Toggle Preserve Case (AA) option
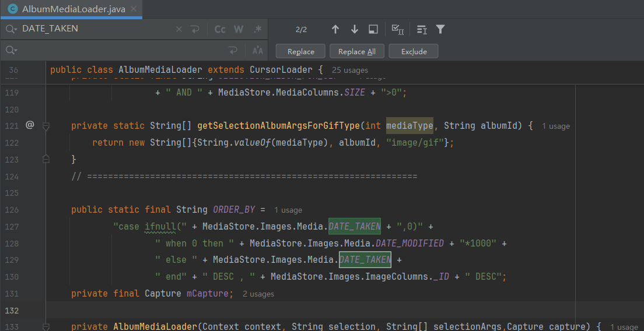This screenshot has height=331, width=644. pyautogui.click(x=257, y=51)
